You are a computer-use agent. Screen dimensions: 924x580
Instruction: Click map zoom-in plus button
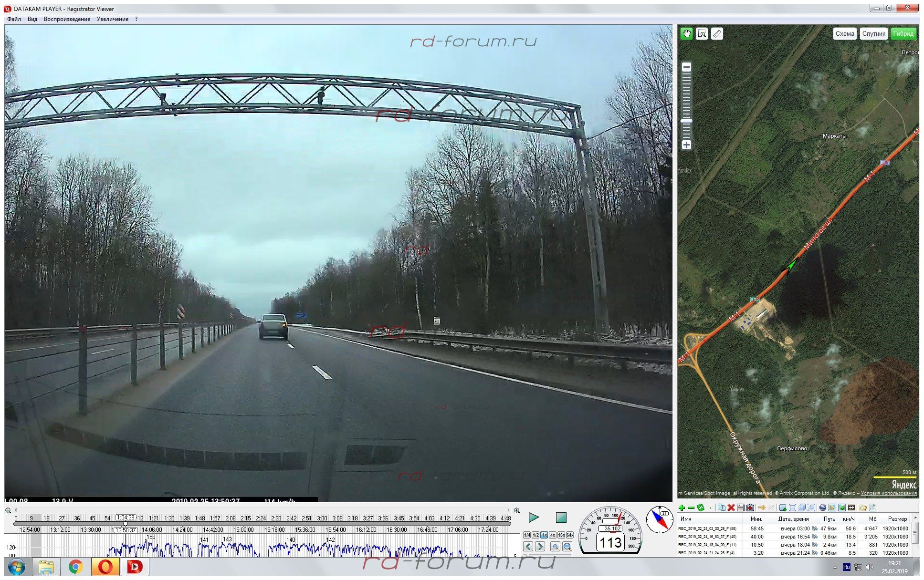click(686, 145)
